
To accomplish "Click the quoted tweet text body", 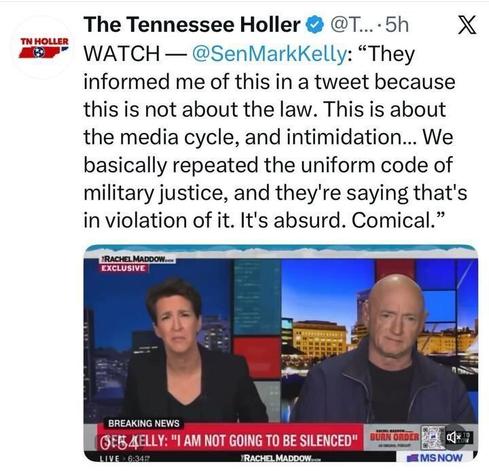I will click(x=275, y=137).
